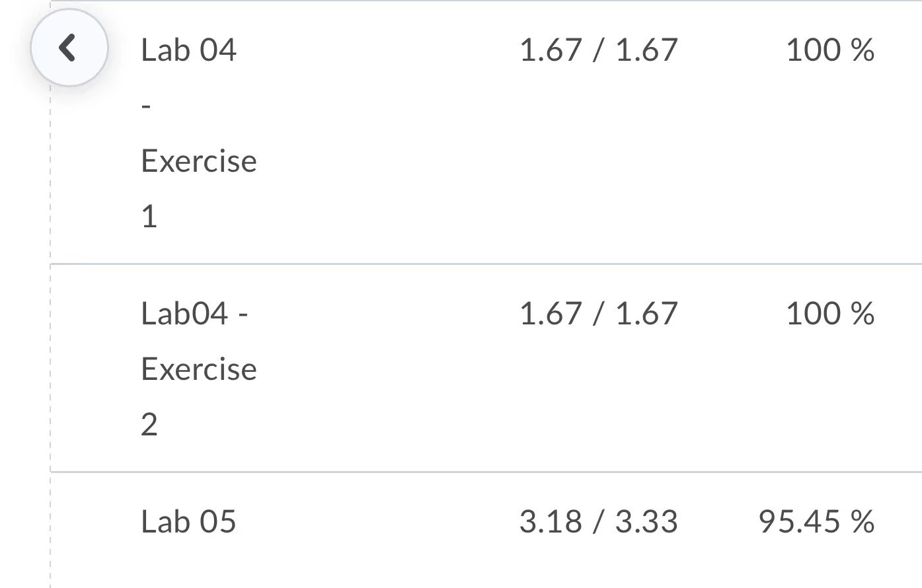Click the 100 % grade for Exercise 1
The height and width of the screenshot is (588, 922).
pyautogui.click(x=830, y=50)
